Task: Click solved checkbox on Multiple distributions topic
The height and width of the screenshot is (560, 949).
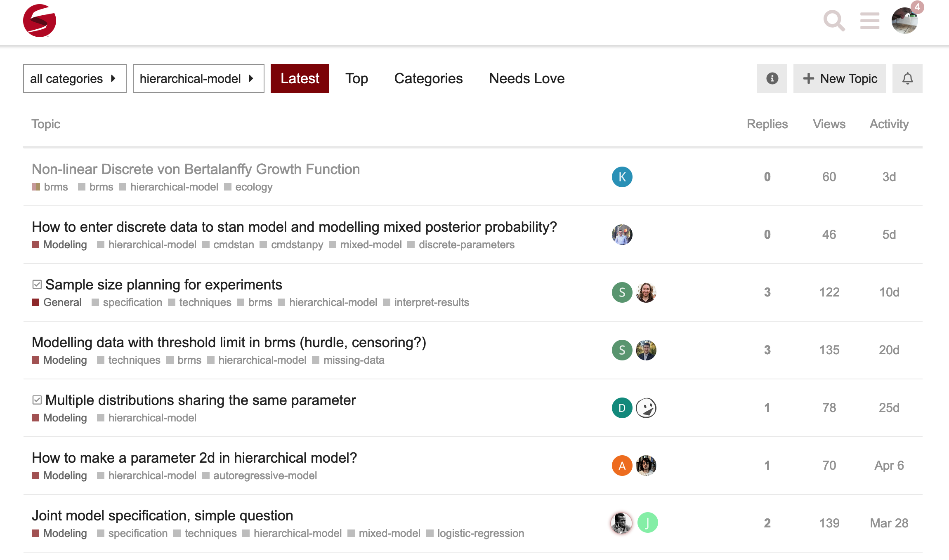Action: 37,400
